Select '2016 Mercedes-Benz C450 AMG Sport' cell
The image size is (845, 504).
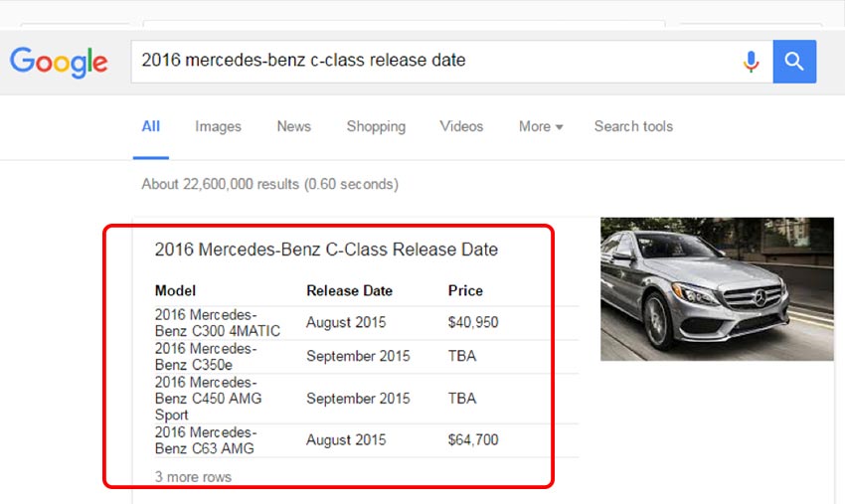tap(208, 399)
